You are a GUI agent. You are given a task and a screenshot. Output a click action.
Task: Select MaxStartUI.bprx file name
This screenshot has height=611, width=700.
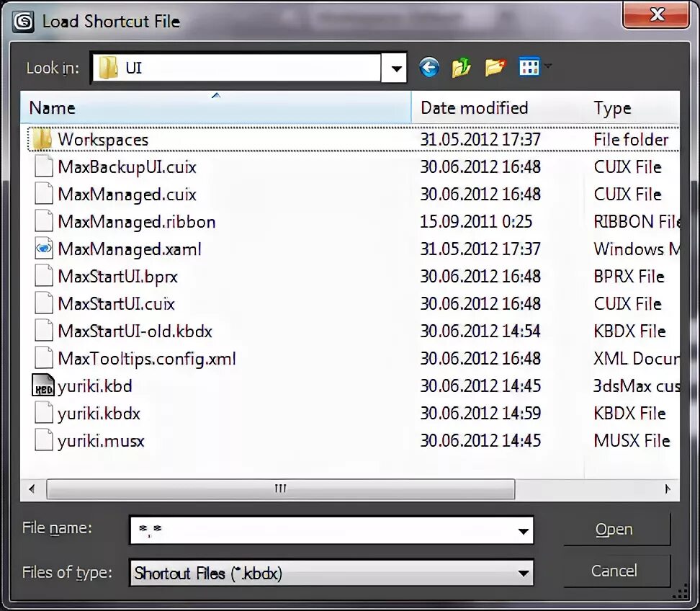pyautogui.click(x=118, y=277)
